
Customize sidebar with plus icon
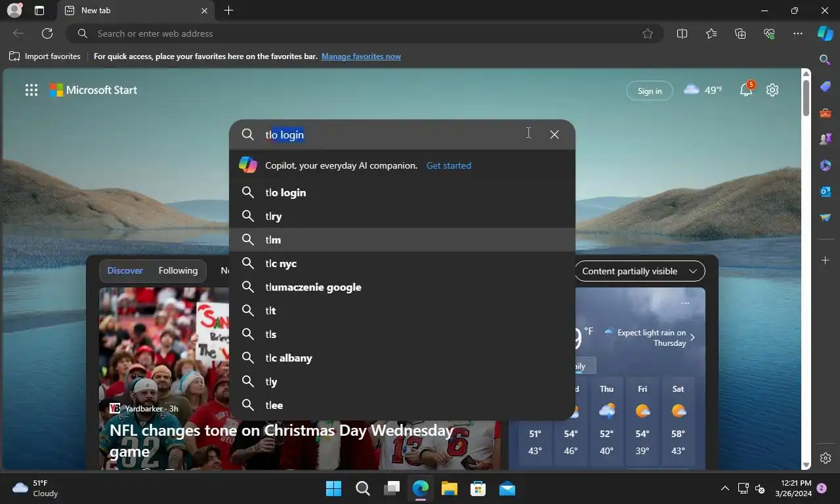(x=826, y=261)
